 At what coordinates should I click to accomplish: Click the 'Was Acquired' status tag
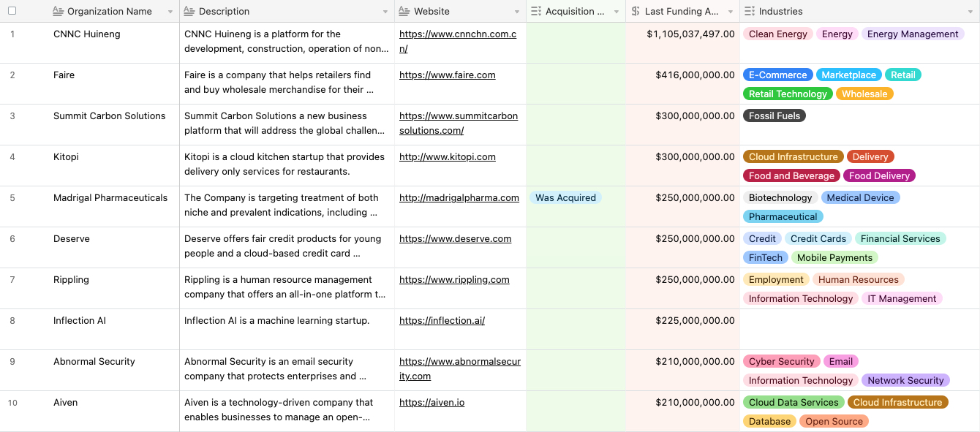[565, 198]
